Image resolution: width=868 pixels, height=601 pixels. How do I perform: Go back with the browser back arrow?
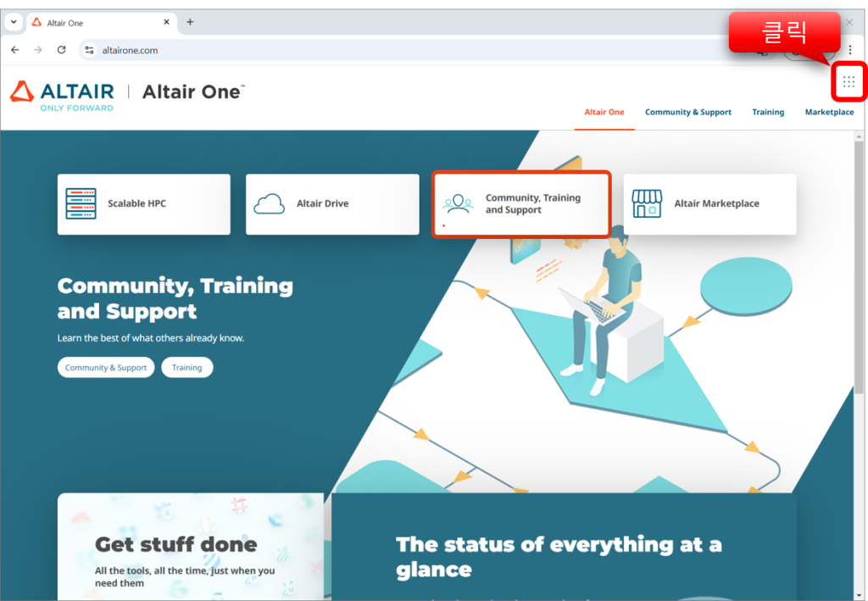click(15, 50)
